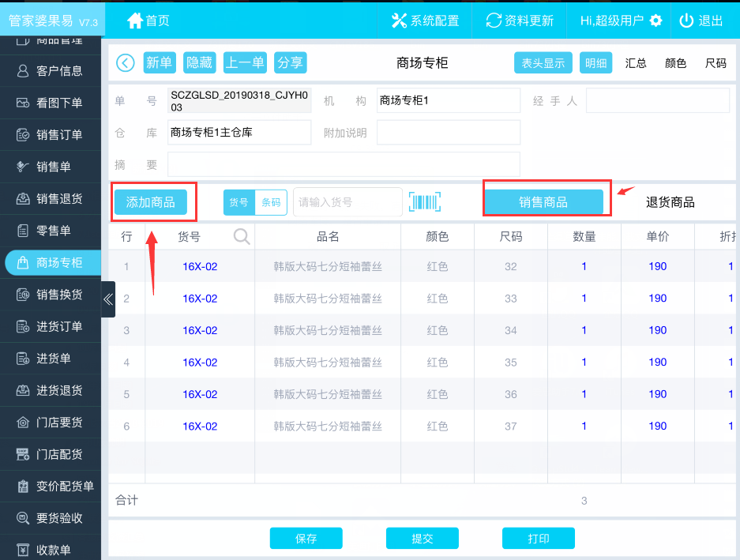Click 货号 16X-02 in row 1
Image resolution: width=740 pixels, height=560 pixels.
(200, 266)
